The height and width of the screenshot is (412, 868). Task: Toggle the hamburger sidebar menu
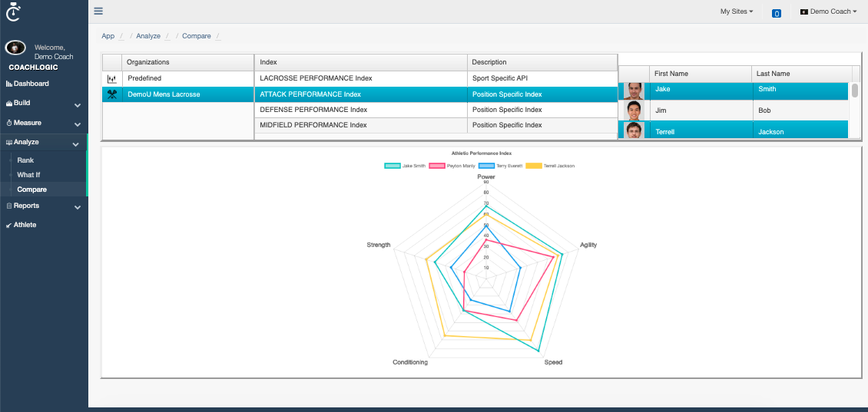[x=98, y=11]
